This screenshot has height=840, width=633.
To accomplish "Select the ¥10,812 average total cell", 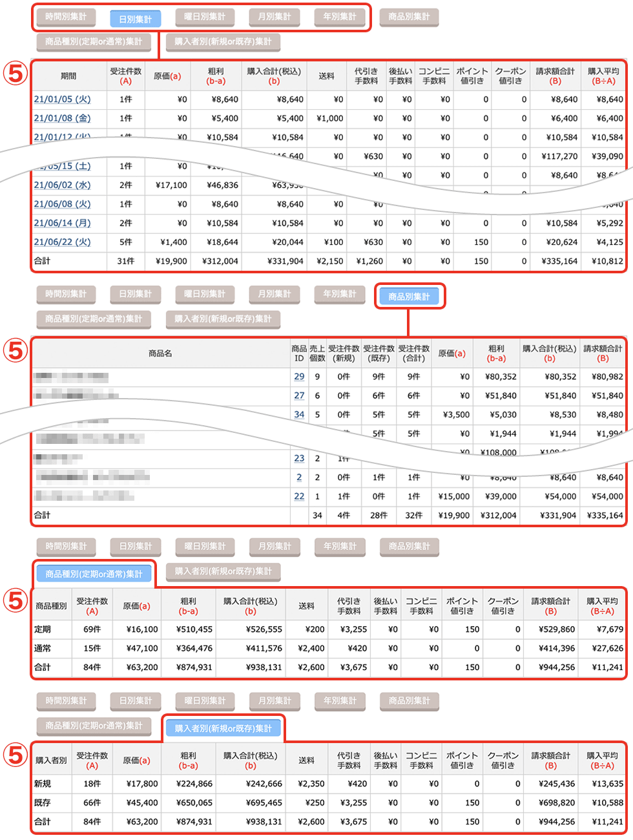I will coord(603,261).
